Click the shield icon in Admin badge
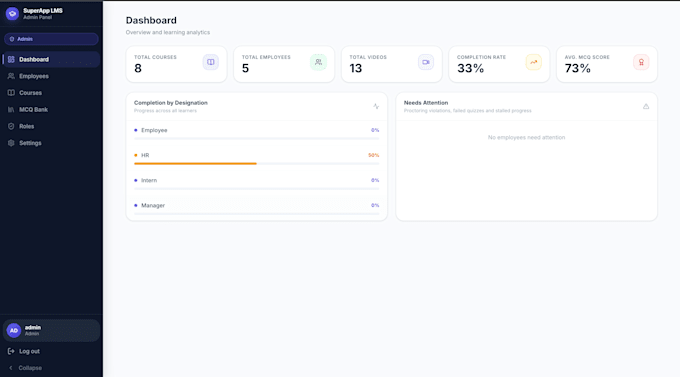680x377 pixels. (x=12, y=39)
